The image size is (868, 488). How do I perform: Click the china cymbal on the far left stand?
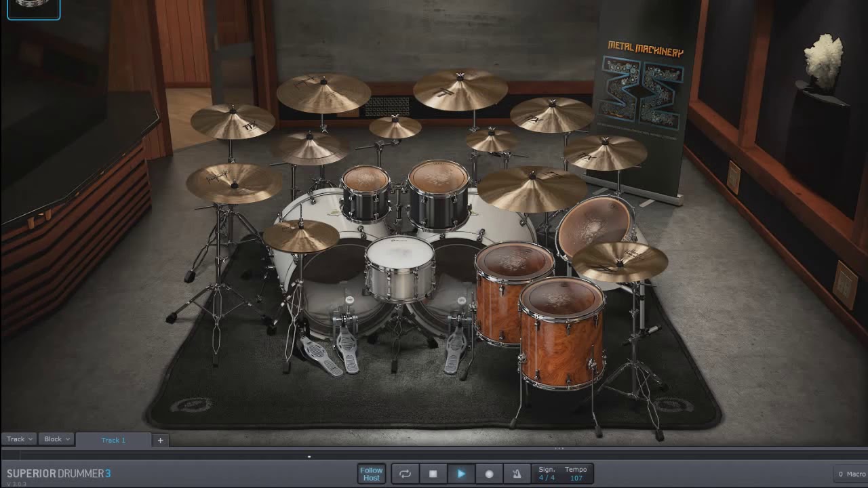click(234, 183)
